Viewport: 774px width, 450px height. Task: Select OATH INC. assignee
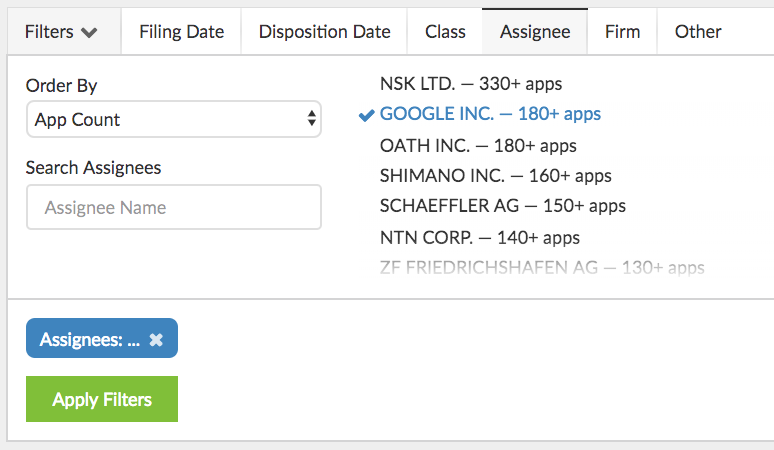[478, 145]
